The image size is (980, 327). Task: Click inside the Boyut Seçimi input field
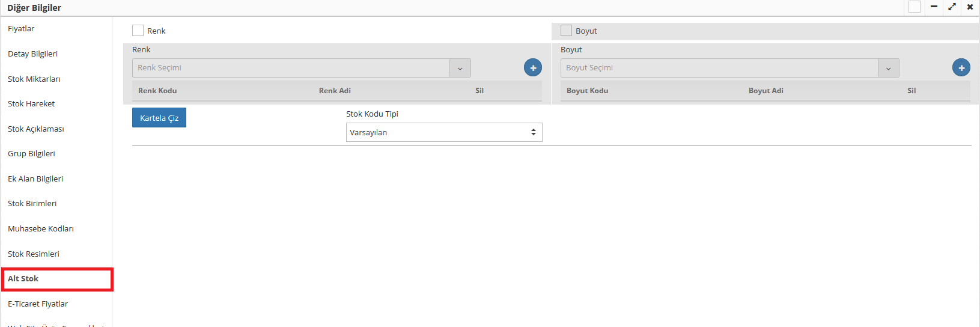click(719, 68)
